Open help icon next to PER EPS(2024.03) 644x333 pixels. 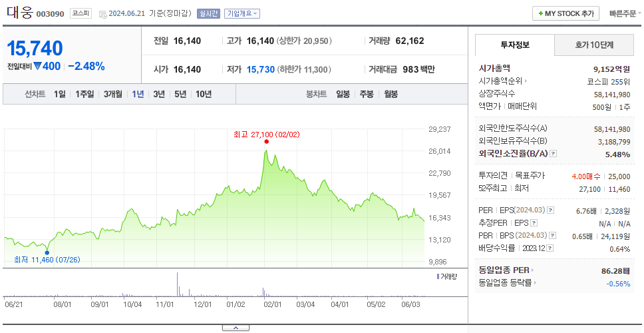551,210
